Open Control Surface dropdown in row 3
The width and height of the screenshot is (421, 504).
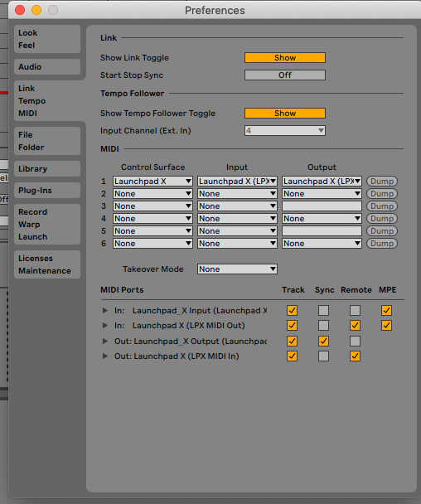152,206
